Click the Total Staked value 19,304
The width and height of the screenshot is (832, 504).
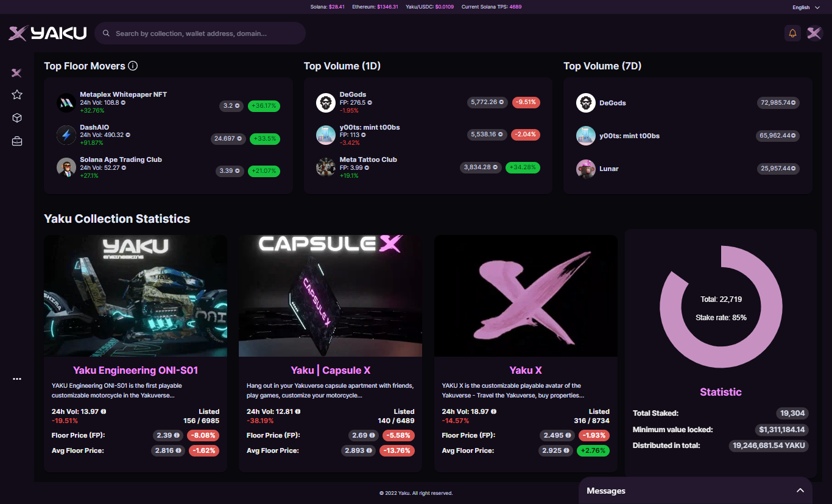792,413
